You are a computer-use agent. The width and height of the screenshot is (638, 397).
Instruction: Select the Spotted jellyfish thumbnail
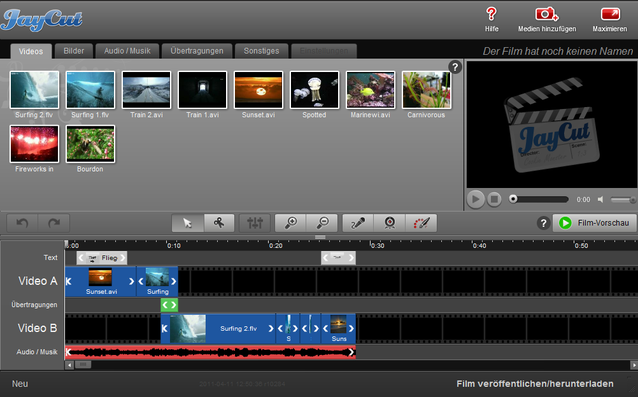click(x=314, y=90)
